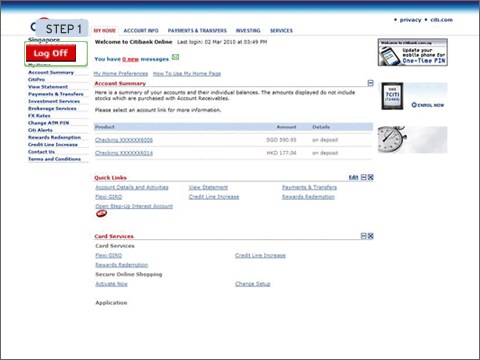Open FX Rates in the sidebar

click(x=39, y=116)
